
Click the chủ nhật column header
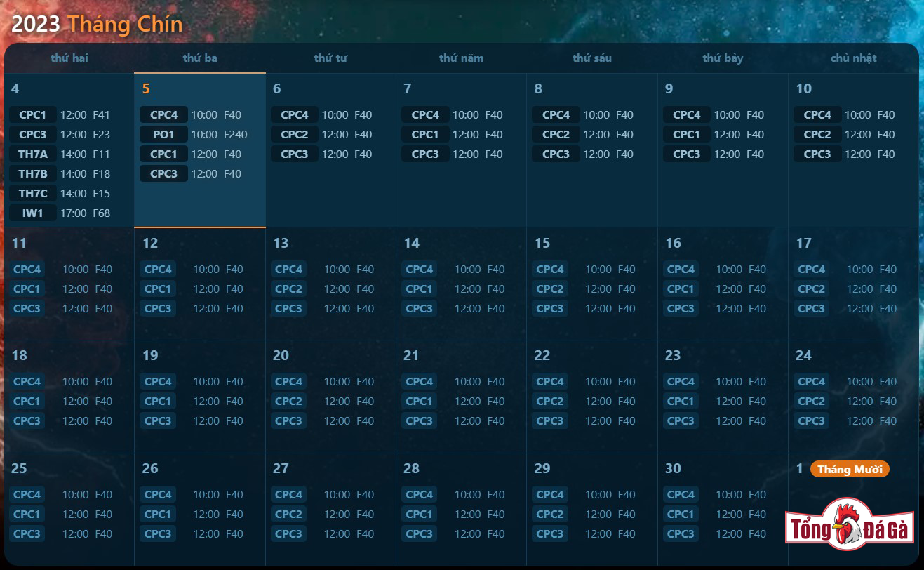click(x=853, y=58)
